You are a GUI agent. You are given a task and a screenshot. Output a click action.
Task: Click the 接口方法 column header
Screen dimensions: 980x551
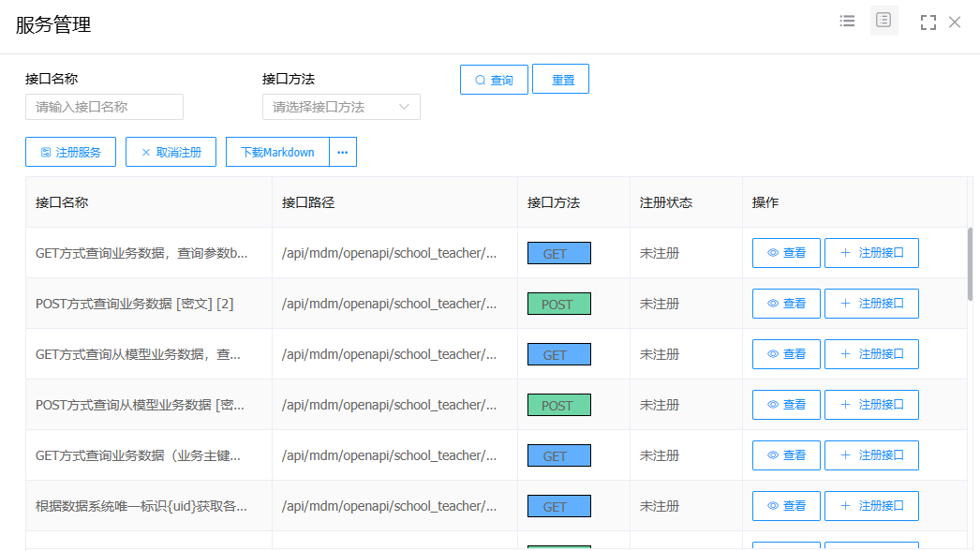point(554,202)
